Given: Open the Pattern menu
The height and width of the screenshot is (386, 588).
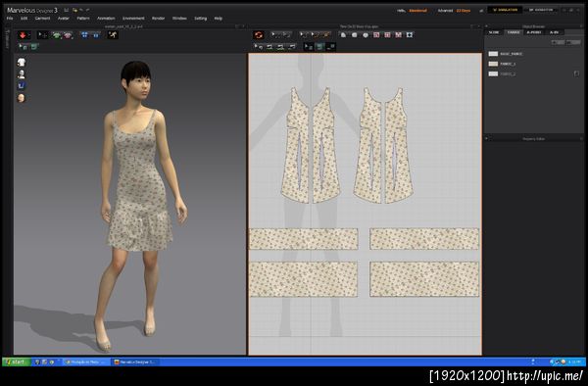Looking at the screenshot, I should [x=83, y=19].
